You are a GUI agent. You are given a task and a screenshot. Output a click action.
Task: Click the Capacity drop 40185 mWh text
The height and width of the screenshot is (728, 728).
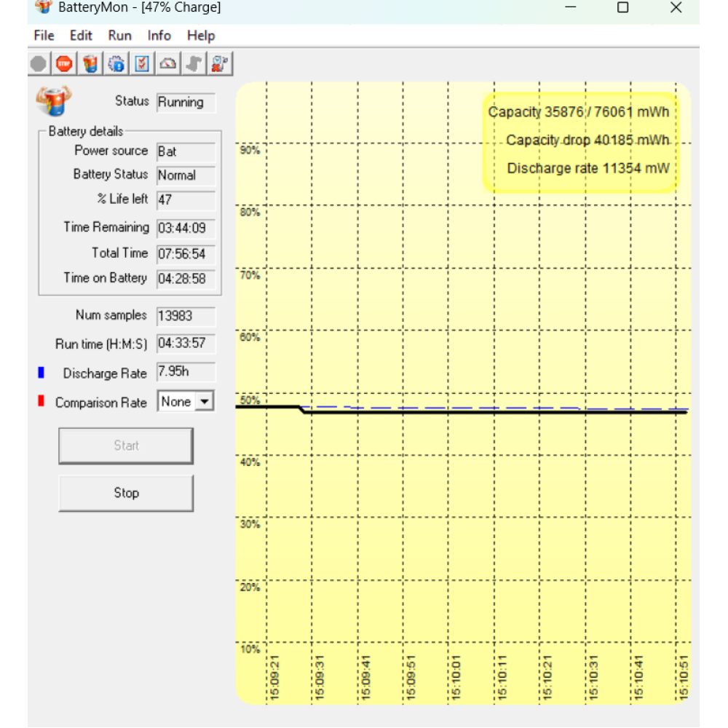pyautogui.click(x=587, y=141)
